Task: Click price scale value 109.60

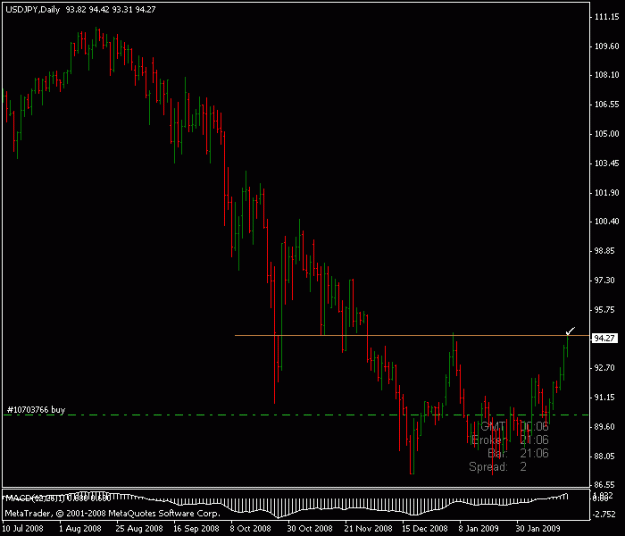Action: pos(607,46)
